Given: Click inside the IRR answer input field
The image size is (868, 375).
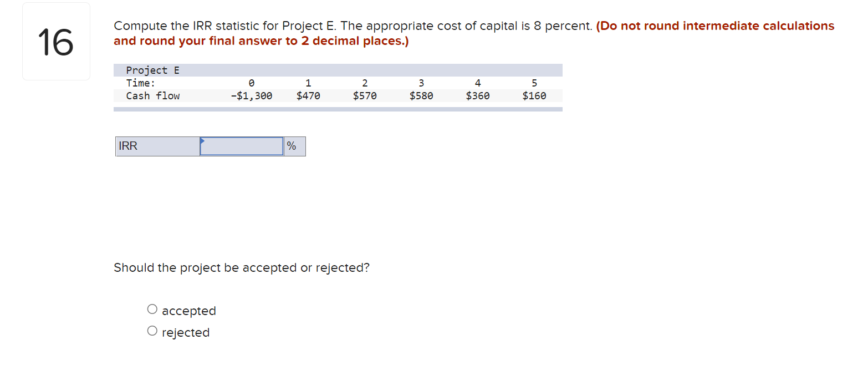Looking at the screenshot, I should click(241, 146).
